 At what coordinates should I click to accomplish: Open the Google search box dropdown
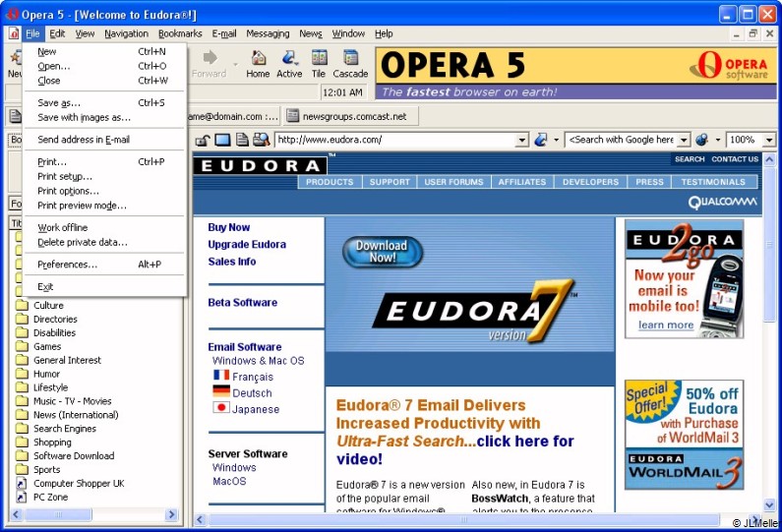pos(685,140)
